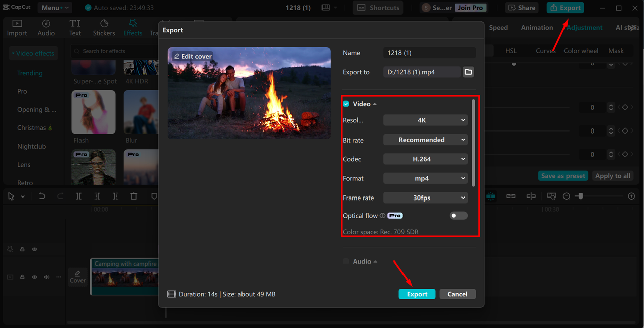Hide the effects track with eye icon
The width and height of the screenshot is (644, 328).
(35, 249)
